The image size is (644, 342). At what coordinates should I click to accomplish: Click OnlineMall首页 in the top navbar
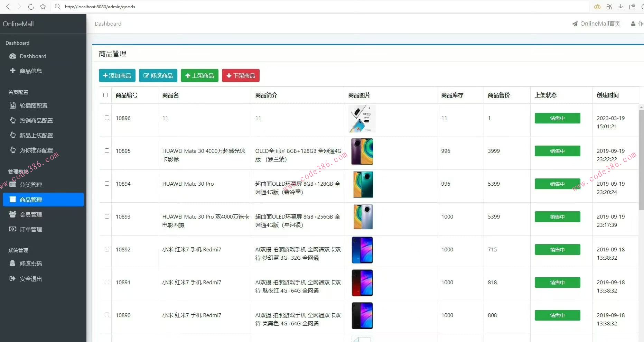coord(596,24)
